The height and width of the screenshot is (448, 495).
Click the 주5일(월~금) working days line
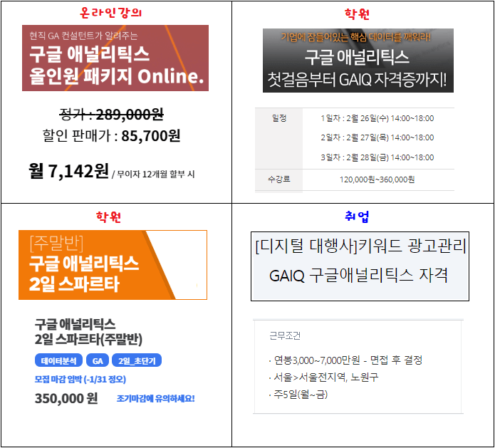click(x=298, y=395)
